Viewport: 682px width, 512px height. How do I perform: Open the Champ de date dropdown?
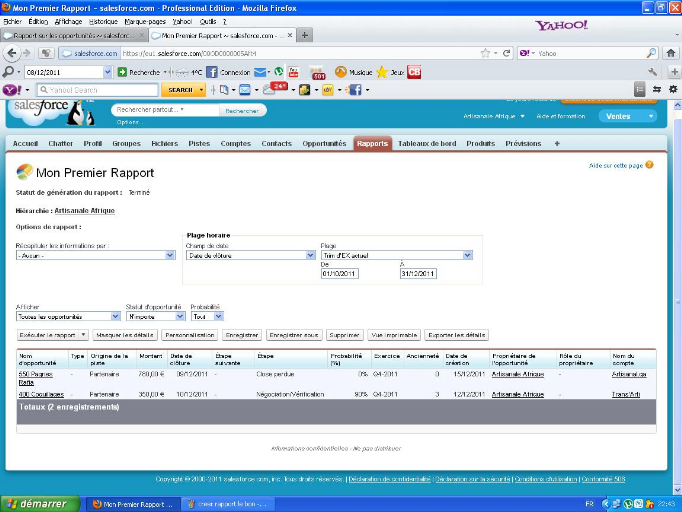pos(250,255)
